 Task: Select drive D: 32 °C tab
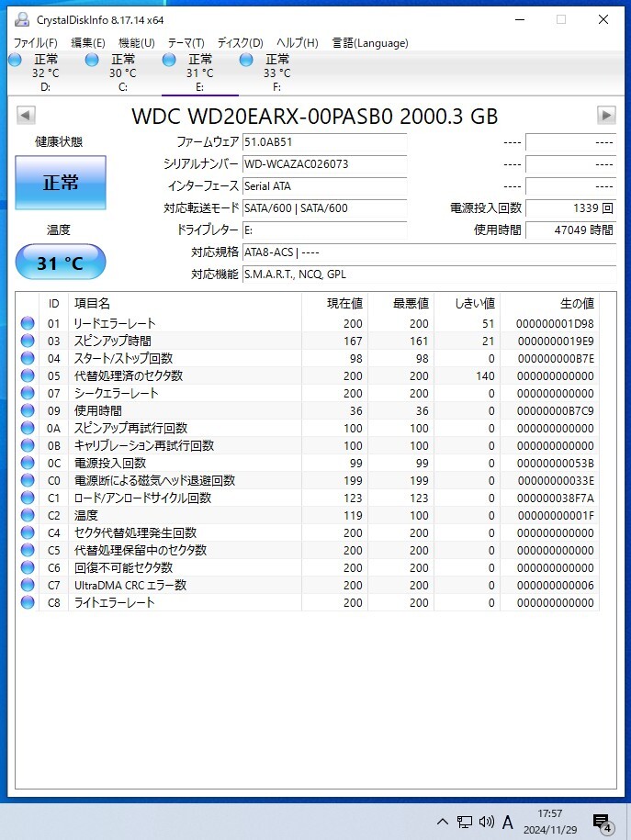pyautogui.click(x=46, y=73)
